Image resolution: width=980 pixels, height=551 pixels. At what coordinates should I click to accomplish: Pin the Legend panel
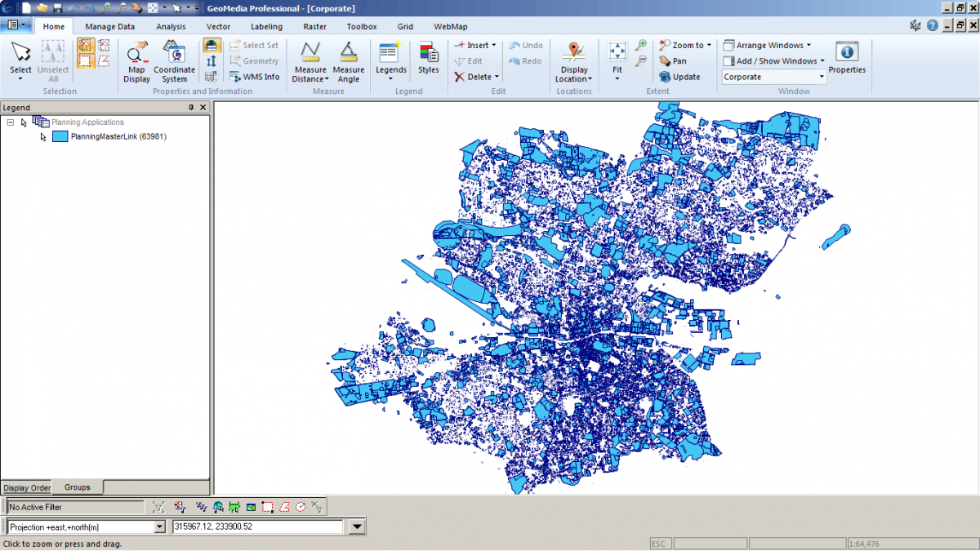(191, 108)
